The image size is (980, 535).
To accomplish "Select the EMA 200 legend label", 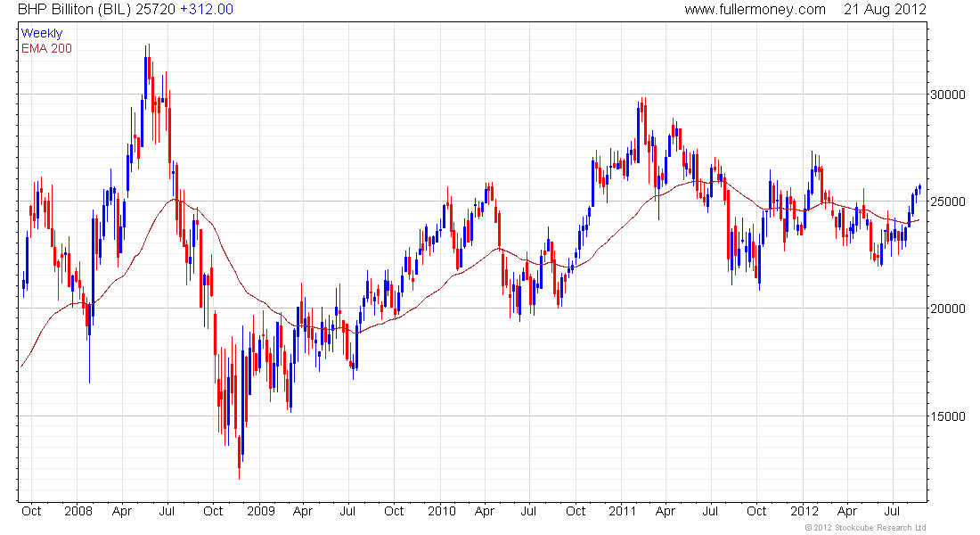I will click(46, 48).
